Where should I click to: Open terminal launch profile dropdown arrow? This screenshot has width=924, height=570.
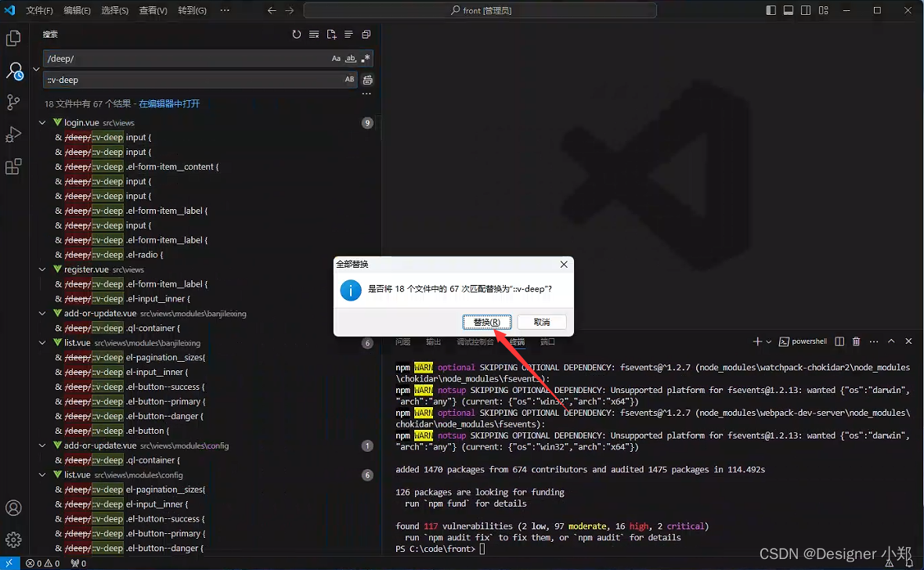tap(769, 342)
